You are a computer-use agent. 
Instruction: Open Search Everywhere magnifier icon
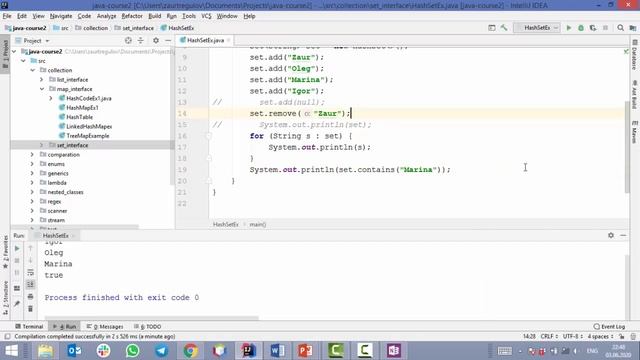tap(620, 28)
